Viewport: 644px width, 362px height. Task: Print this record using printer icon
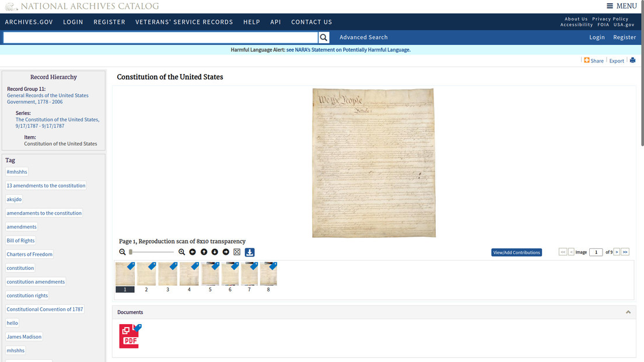[632, 61]
